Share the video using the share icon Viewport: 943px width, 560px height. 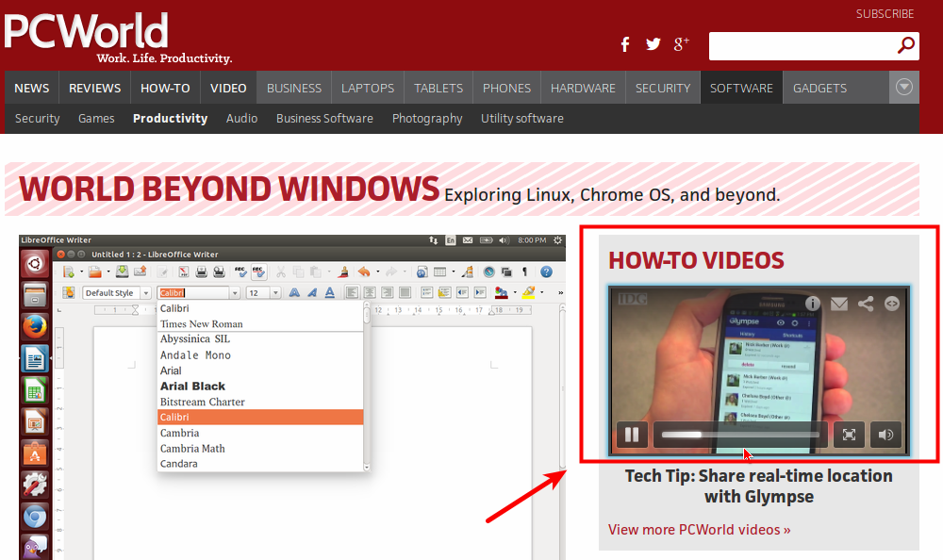click(866, 304)
